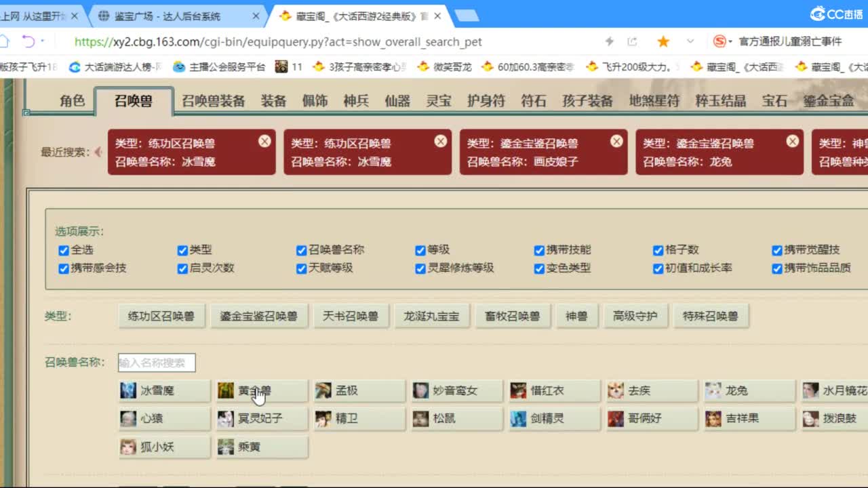The width and height of the screenshot is (868, 488).
Task: Choose type 龙涎丸宝宝
Action: tap(431, 316)
